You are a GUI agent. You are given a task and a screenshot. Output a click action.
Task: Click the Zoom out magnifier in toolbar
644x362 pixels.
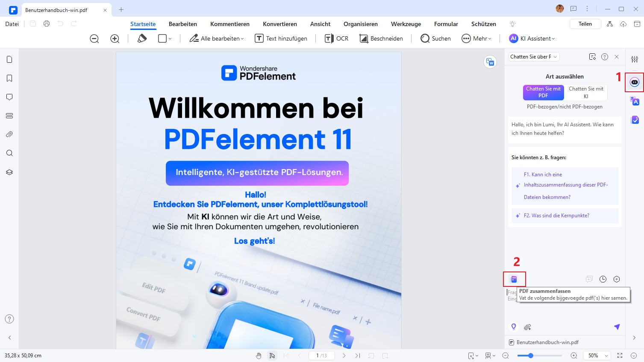(x=94, y=38)
